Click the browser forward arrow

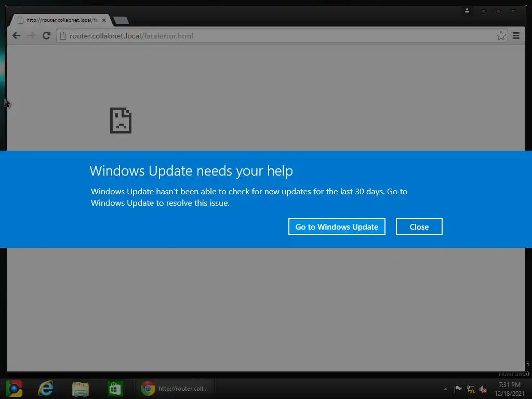31,36
